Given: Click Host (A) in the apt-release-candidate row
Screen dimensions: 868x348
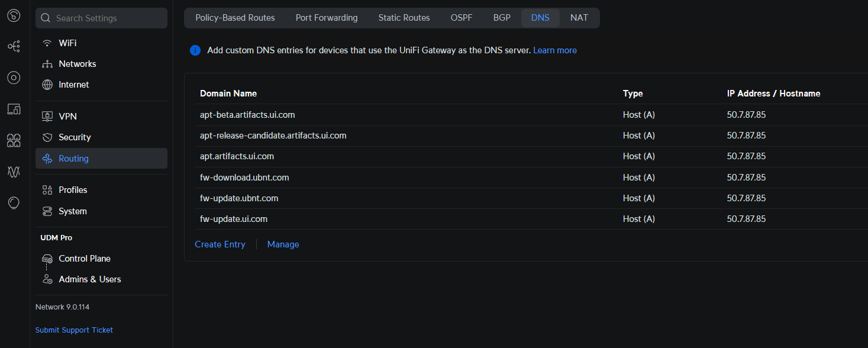Looking at the screenshot, I should 639,136.
